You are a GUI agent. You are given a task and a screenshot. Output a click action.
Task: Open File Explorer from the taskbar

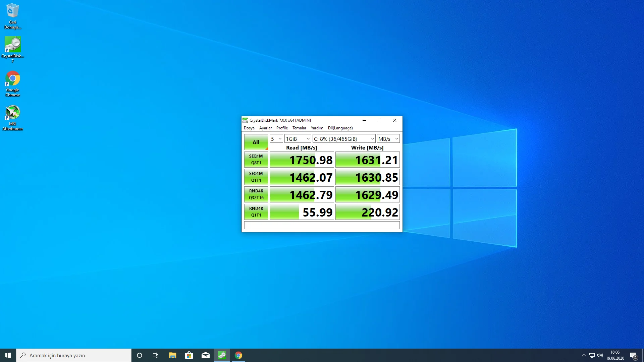(172, 355)
